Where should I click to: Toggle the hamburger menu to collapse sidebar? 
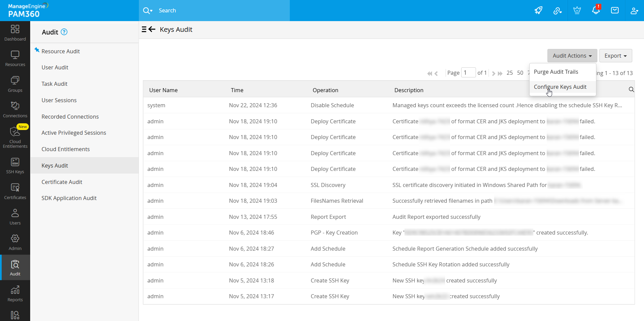144,29
